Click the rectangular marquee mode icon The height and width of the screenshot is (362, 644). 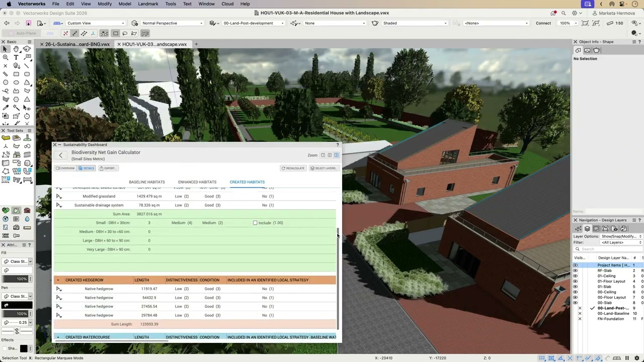click(x=115, y=33)
